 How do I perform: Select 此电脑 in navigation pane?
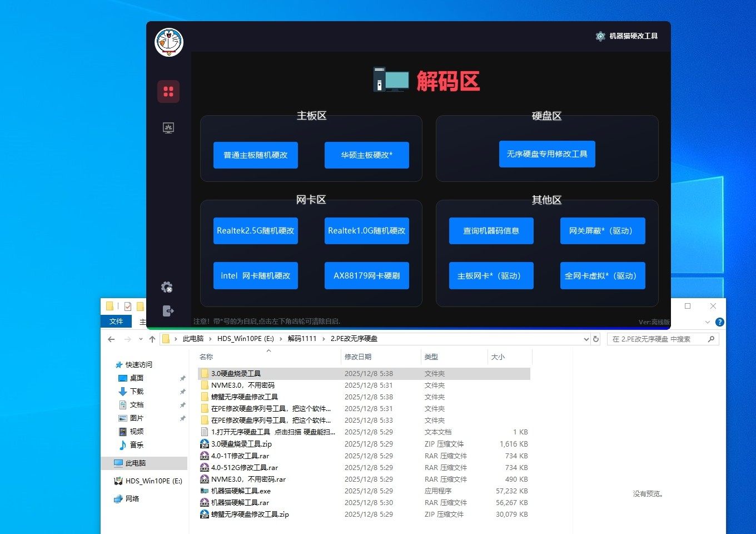pos(144,463)
